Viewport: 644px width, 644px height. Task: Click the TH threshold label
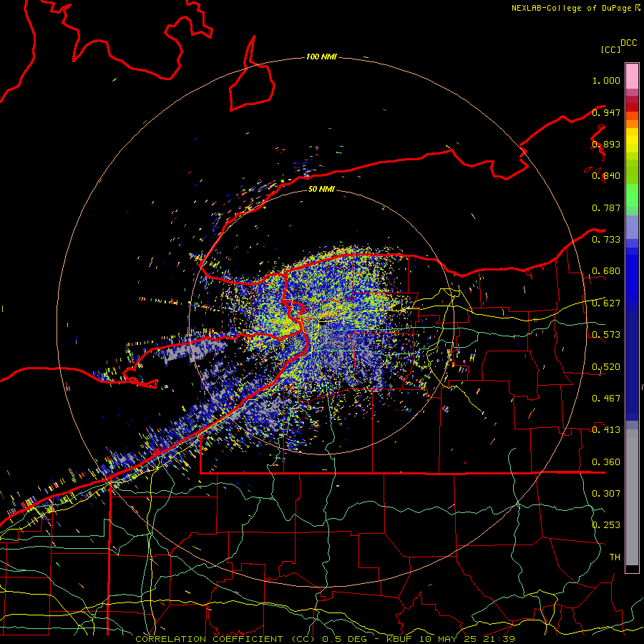(615, 557)
